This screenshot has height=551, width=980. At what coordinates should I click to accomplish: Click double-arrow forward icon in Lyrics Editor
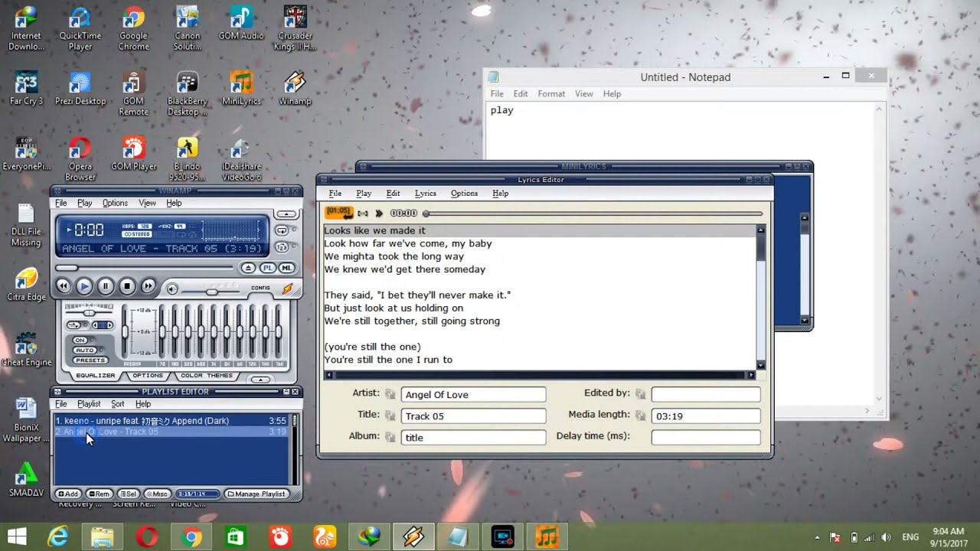[379, 214]
